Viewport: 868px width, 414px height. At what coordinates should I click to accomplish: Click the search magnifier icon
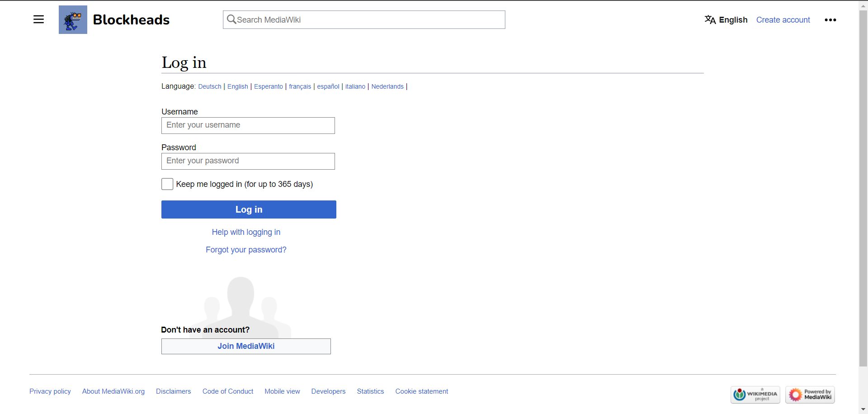click(x=231, y=19)
